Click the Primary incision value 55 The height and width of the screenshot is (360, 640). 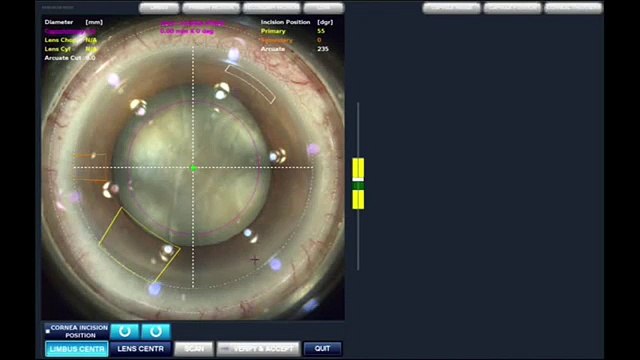pyautogui.click(x=321, y=31)
